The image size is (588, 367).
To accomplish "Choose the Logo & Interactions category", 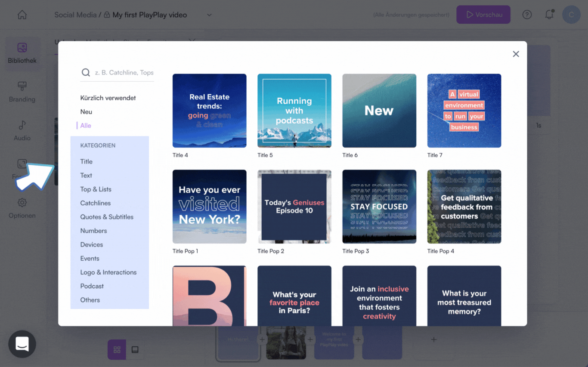I will 108,272.
